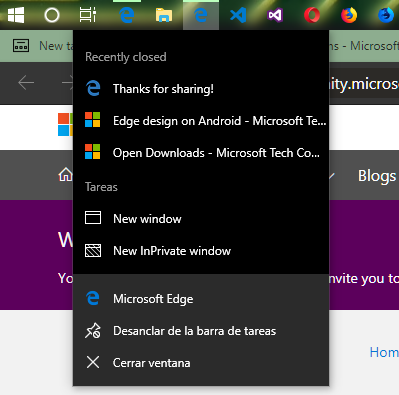Open Waterfox globe icon on taskbar
Viewport: 399px width, 395px height.
point(386,15)
